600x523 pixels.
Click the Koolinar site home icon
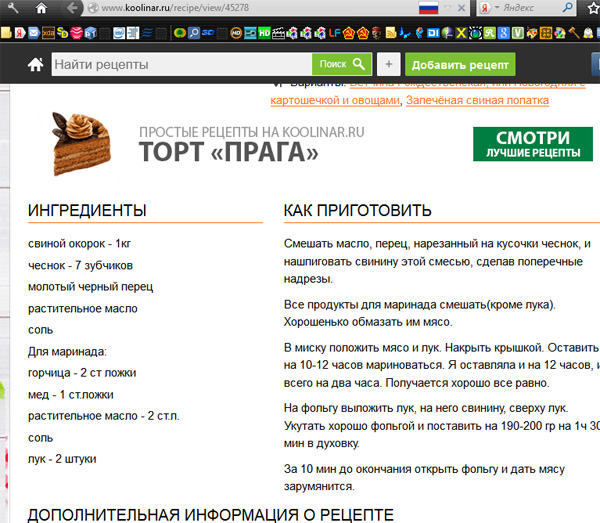(35, 65)
